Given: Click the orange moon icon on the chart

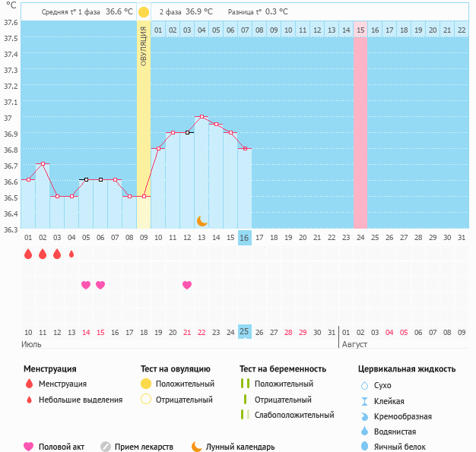Looking at the screenshot, I should click(202, 220).
